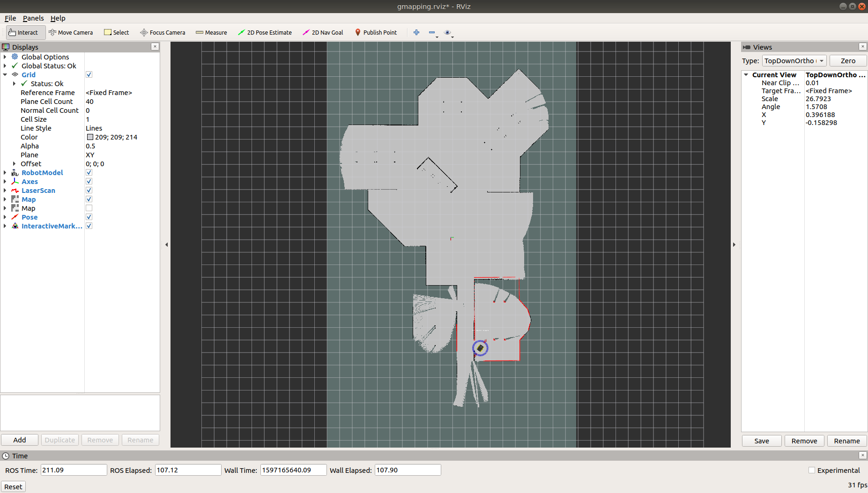Click the ROS Time field

pos(74,470)
